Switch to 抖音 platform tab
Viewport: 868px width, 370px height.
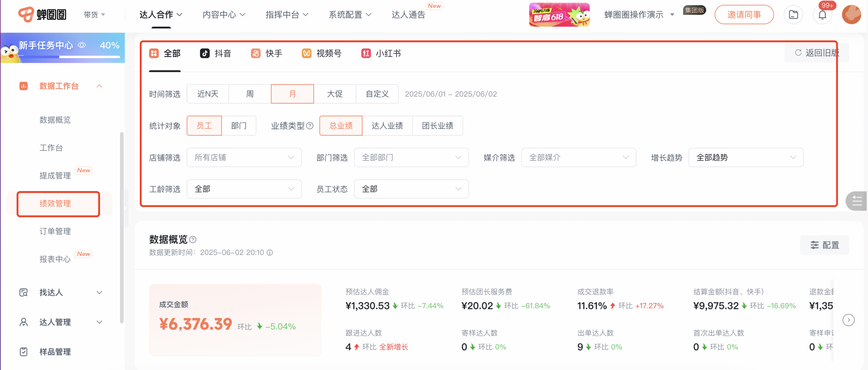pos(216,53)
